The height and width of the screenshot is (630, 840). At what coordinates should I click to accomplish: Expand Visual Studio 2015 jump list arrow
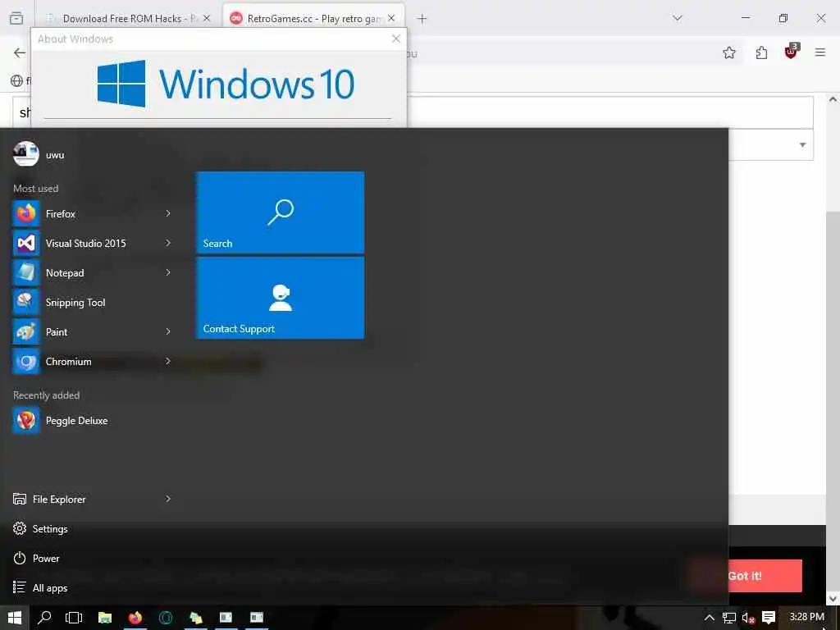(x=168, y=243)
